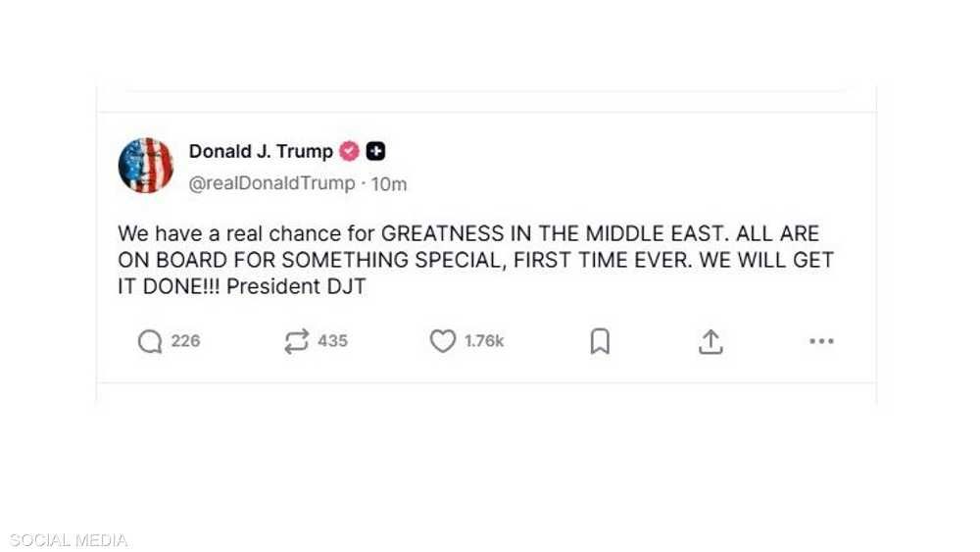
Task: Open the three-dot more options menu
Action: [821, 341]
